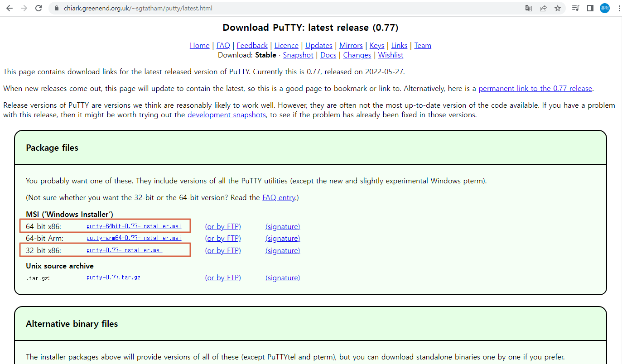
Task: Open the Home link
Action: coord(199,45)
